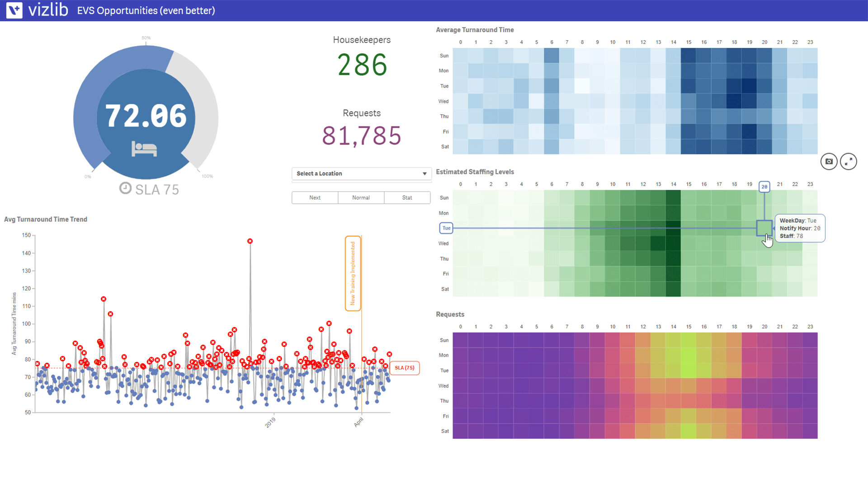
Task: Select the Tue hour 20 staffing cell
Action: (x=764, y=228)
